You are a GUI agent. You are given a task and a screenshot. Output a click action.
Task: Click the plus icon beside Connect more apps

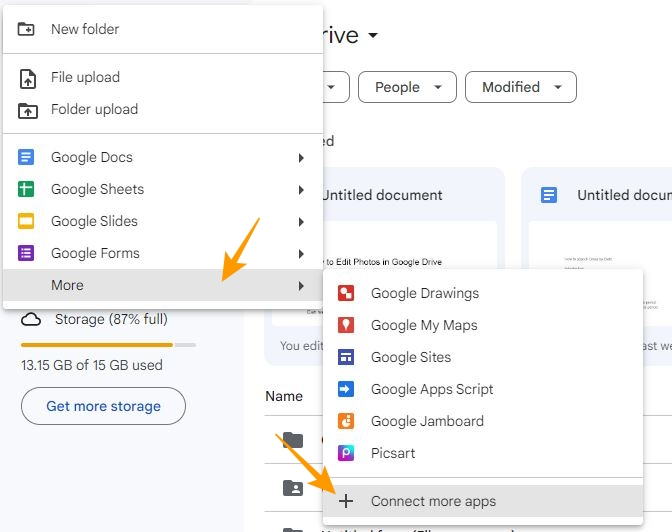(346, 501)
